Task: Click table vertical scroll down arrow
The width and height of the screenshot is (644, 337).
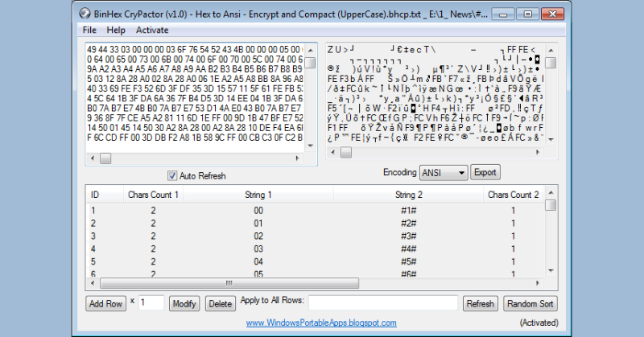Action: 551,271
